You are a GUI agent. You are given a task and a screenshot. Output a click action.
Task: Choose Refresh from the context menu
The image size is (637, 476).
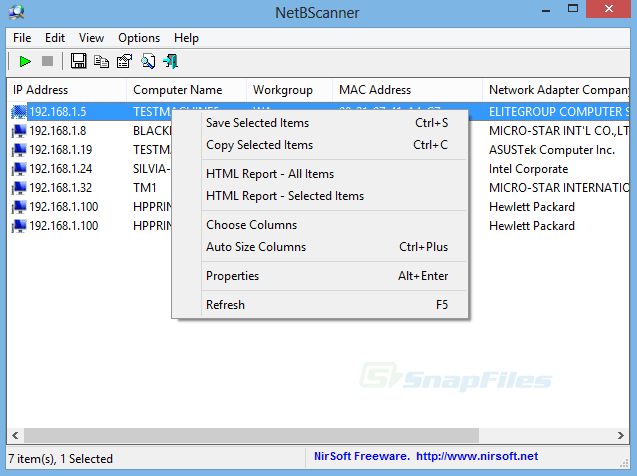click(x=320, y=305)
